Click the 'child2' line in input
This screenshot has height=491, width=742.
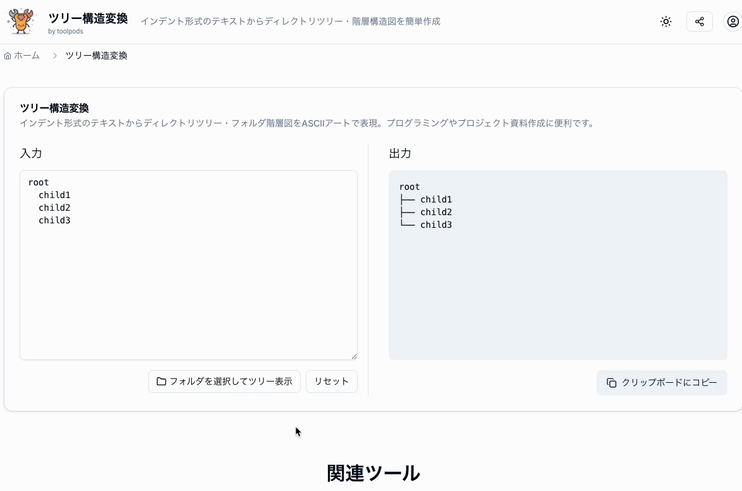(x=54, y=208)
